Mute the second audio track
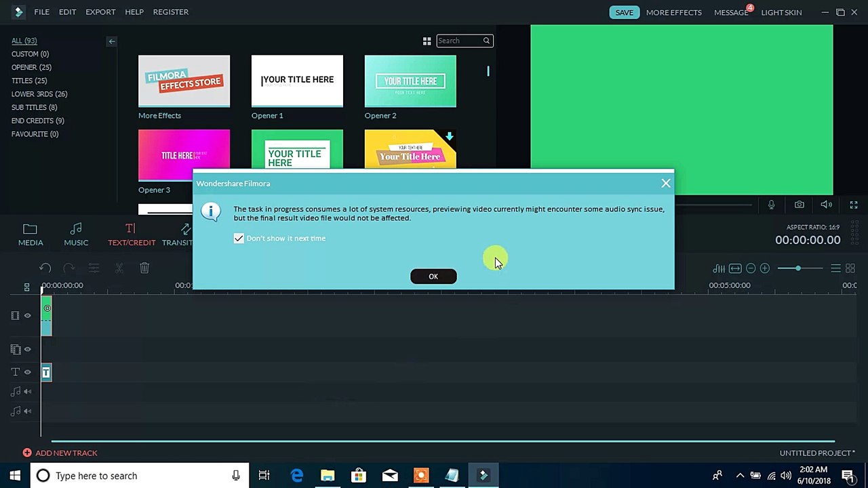 coord(28,411)
